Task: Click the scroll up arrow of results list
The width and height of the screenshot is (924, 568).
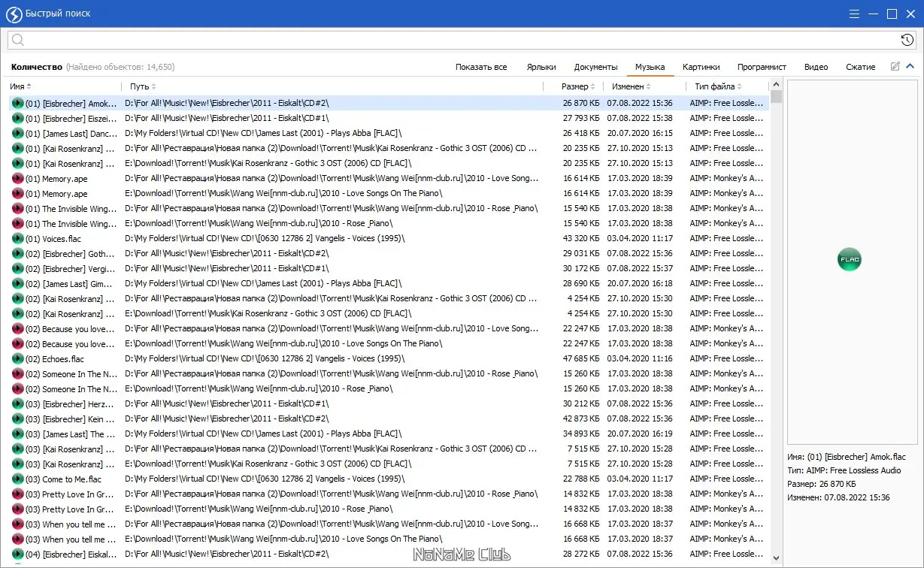Action: coord(776,83)
